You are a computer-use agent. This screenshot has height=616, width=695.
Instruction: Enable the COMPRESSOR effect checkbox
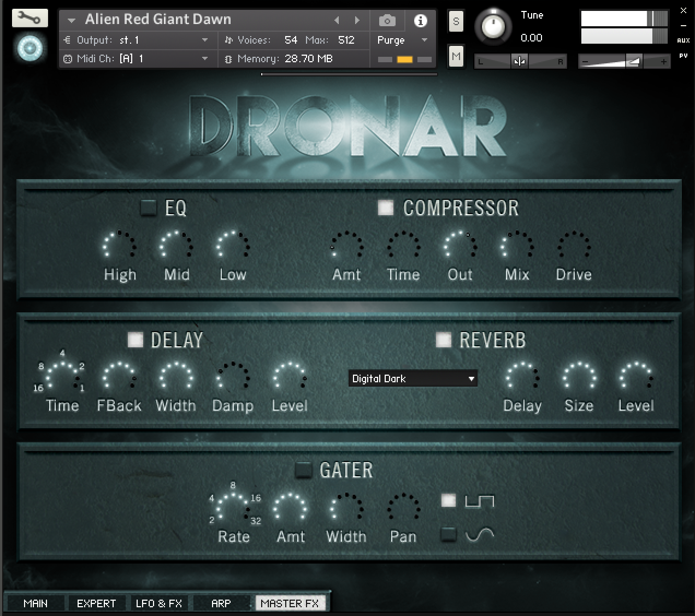point(385,208)
